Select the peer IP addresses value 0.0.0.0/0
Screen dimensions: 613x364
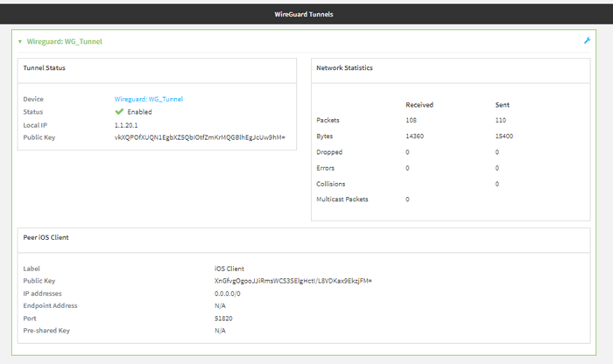[227, 294]
